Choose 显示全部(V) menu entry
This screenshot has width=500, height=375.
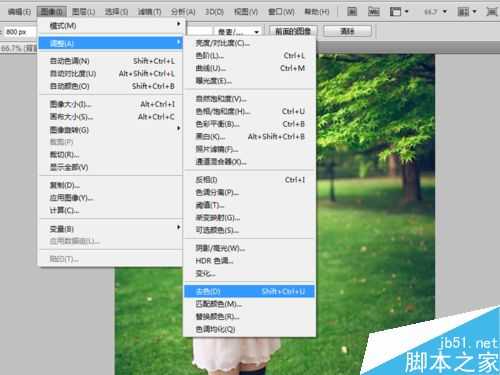(110, 167)
